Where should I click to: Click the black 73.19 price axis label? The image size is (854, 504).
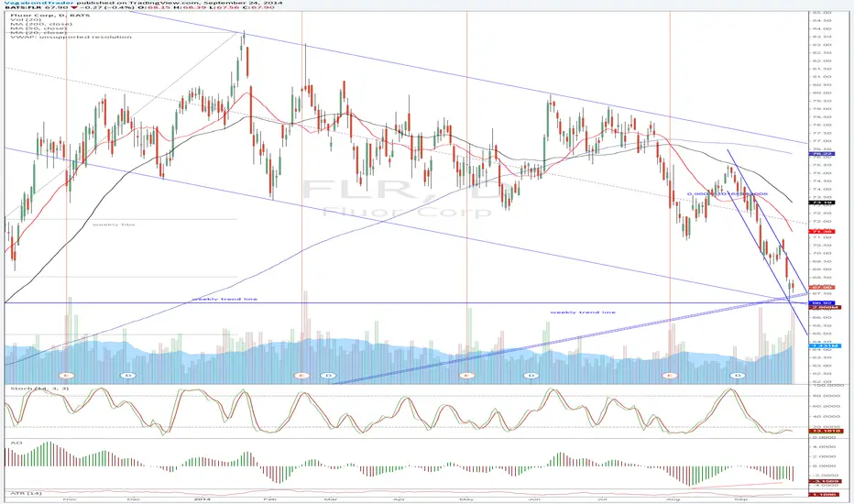(823, 203)
